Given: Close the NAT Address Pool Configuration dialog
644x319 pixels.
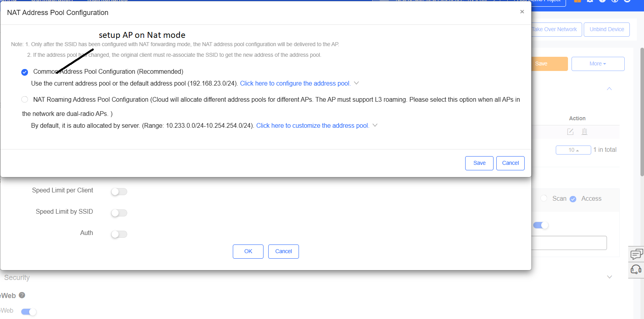Looking at the screenshot, I should pyautogui.click(x=522, y=12).
